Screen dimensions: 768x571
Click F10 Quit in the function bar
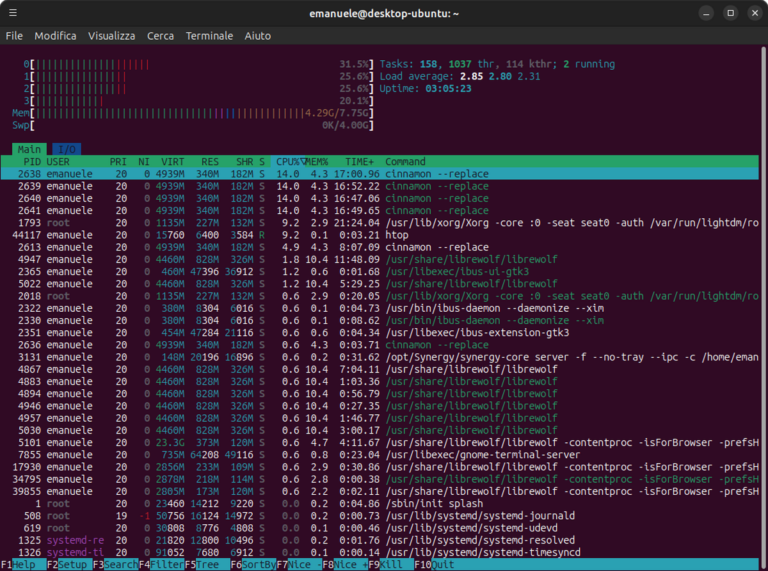coord(435,564)
